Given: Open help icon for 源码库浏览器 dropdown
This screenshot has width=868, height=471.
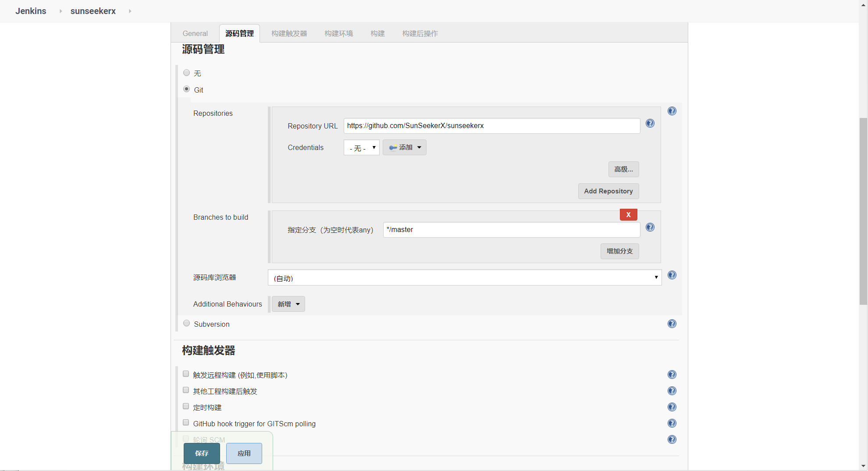Looking at the screenshot, I should click(672, 275).
